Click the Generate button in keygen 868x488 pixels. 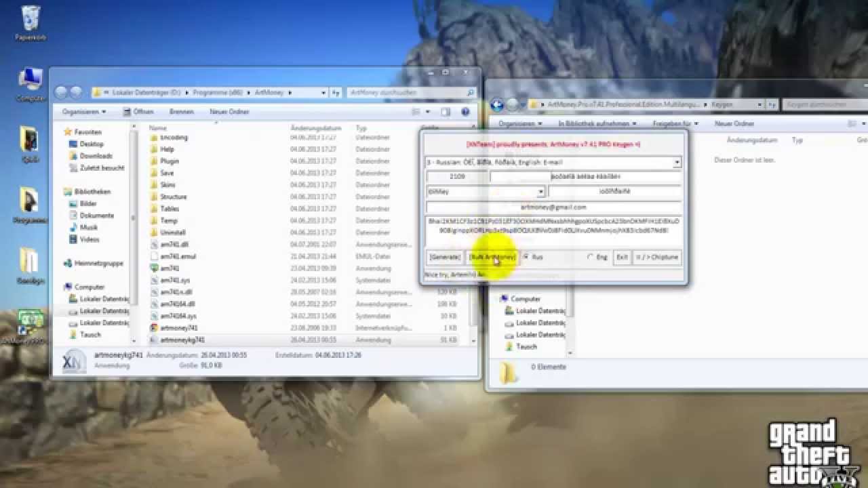(445, 258)
